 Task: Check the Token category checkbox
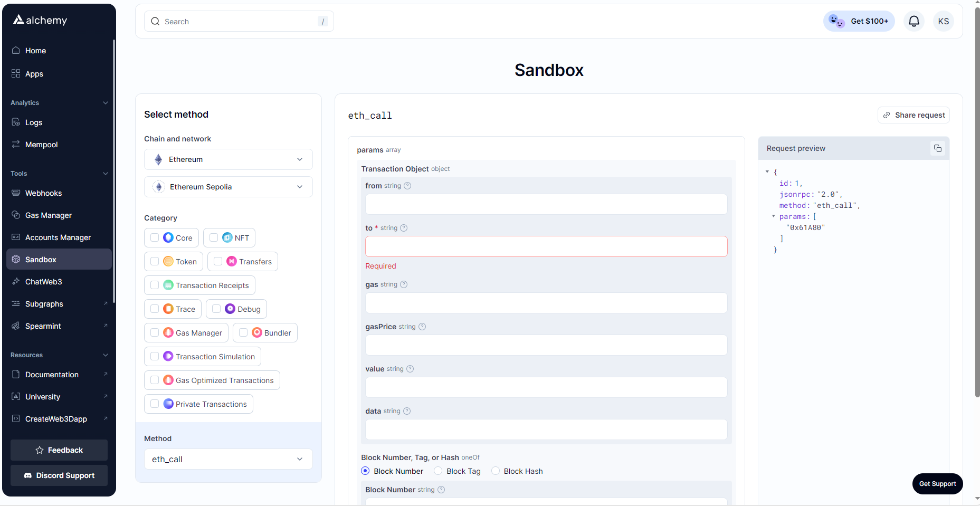(x=155, y=262)
